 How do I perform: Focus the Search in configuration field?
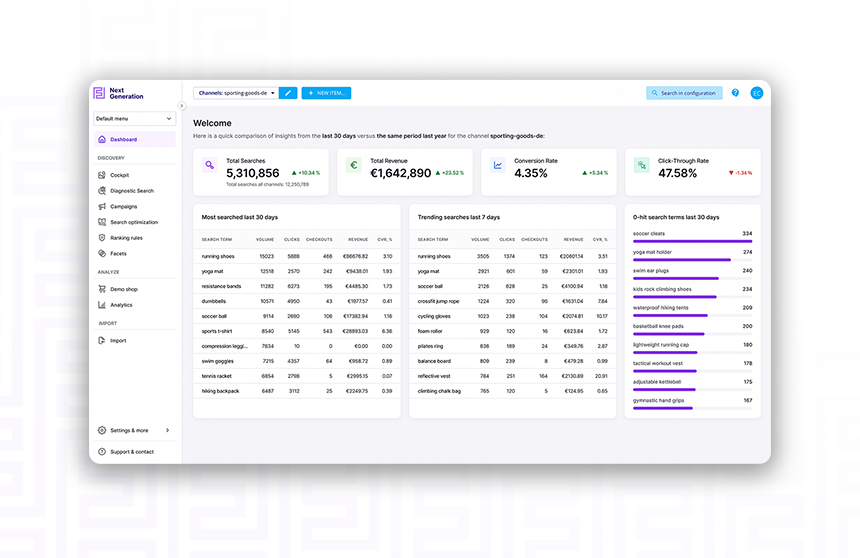pyautogui.click(x=684, y=93)
